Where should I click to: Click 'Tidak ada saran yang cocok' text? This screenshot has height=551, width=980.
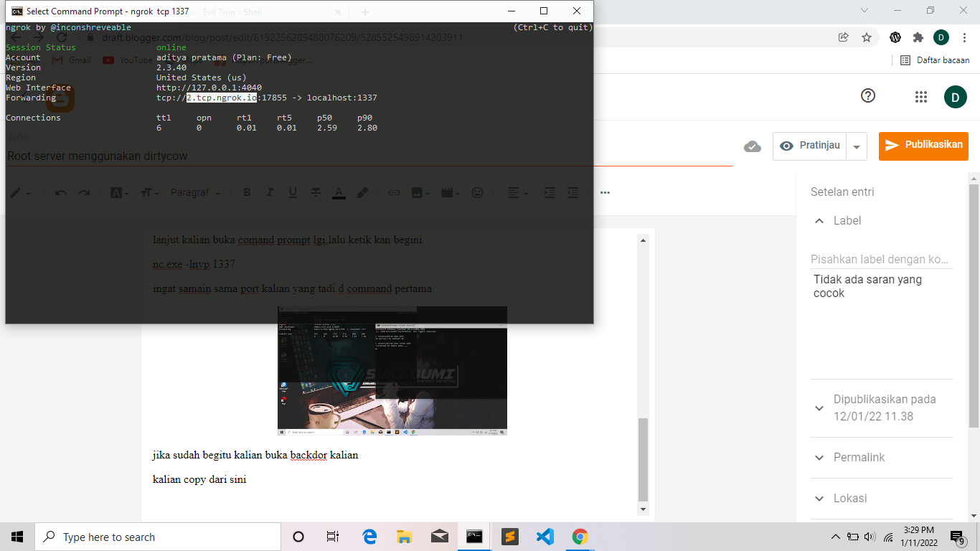(x=867, y=286)
